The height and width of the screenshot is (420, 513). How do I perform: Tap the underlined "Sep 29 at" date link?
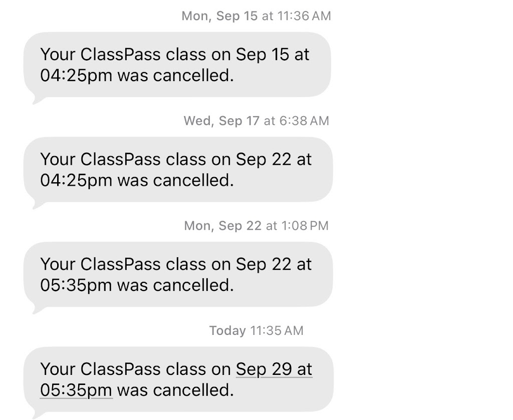[x=274, y=369]
